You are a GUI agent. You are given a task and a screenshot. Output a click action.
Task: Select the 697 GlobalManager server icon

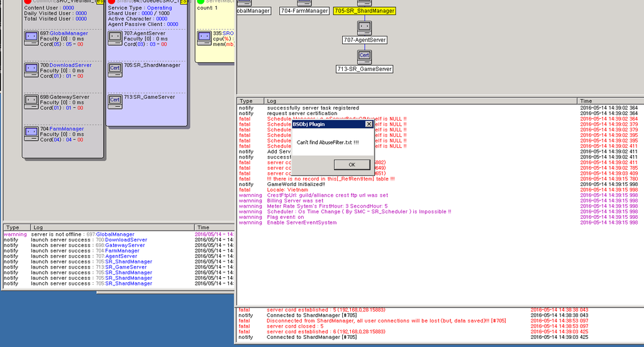coord(31,38)
